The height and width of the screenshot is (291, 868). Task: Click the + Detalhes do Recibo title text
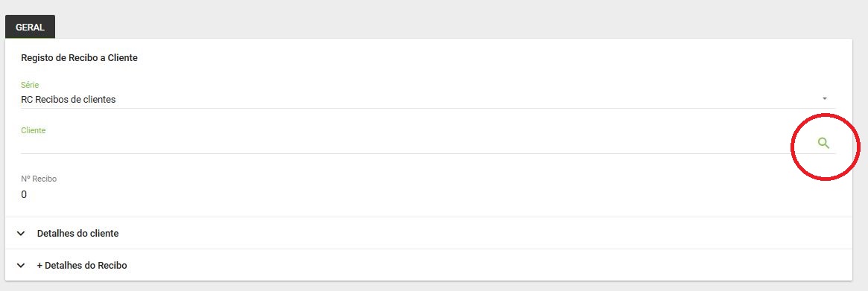pyautogui.click(x=82, y=266)
